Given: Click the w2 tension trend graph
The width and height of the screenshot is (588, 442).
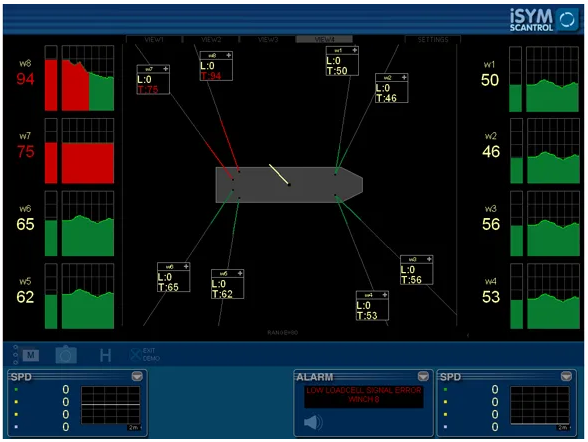Looking at the screenshot, I should (x=553, y=151).
